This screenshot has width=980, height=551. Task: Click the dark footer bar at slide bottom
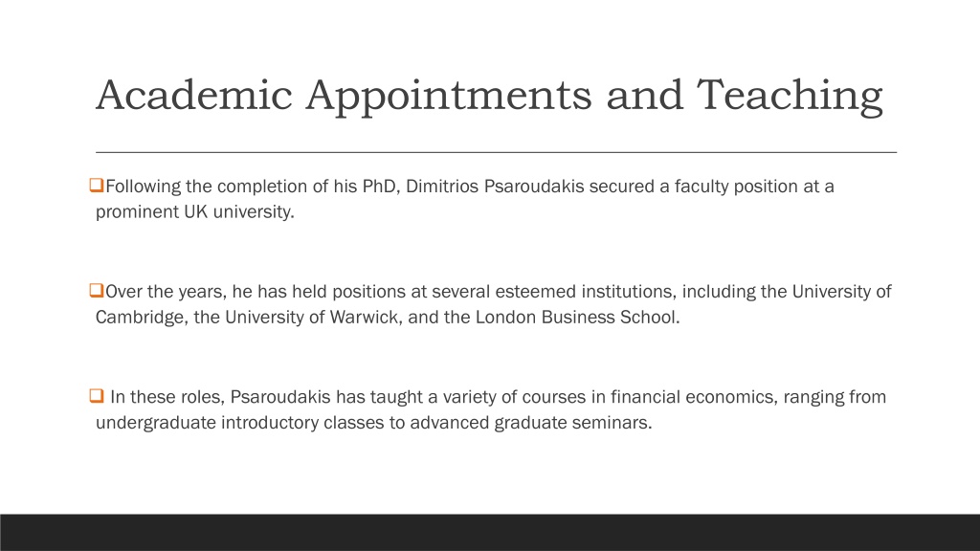coord(490,532)
